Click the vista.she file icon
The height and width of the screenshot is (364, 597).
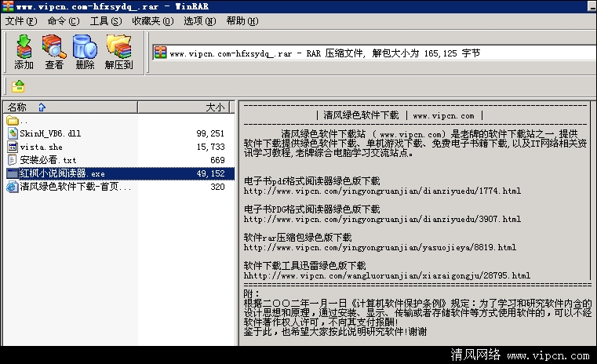pyautogui.click(x=13, y=147)
